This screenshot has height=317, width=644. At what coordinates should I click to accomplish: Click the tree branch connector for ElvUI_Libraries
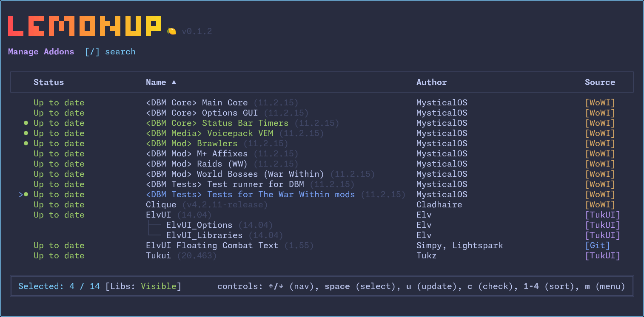(x=154, y=235)
